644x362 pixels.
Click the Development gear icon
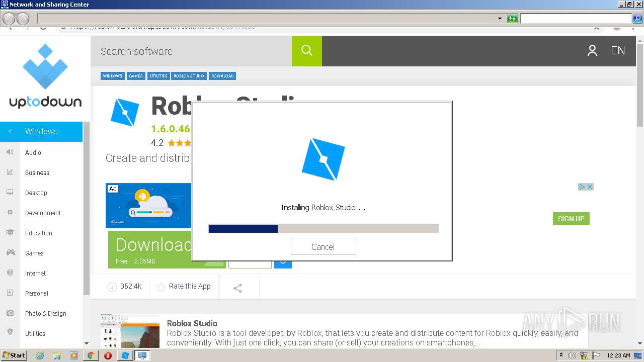[x=10, y=212]
